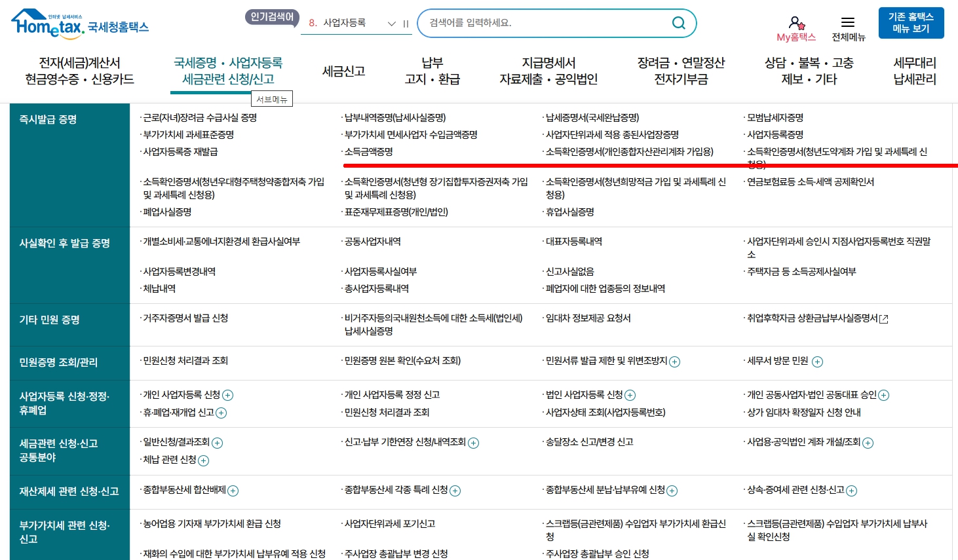Open My홈택스 using the person icon
958x560 pixels.
795,22
